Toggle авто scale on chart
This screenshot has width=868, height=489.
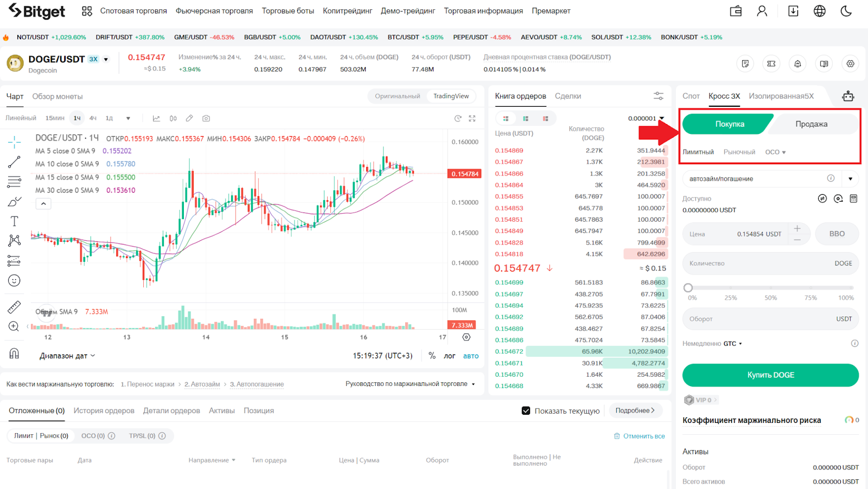(x=471, y=356)
